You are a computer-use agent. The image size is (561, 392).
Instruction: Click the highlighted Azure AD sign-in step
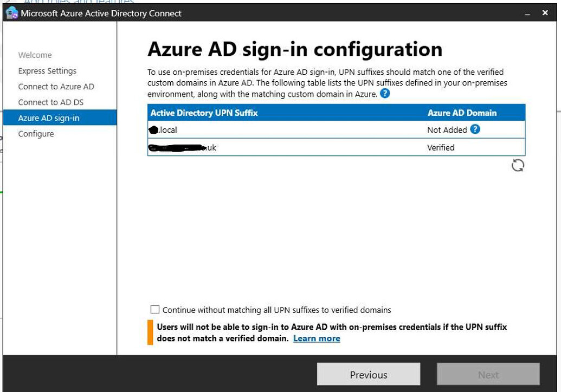(49, 118)
